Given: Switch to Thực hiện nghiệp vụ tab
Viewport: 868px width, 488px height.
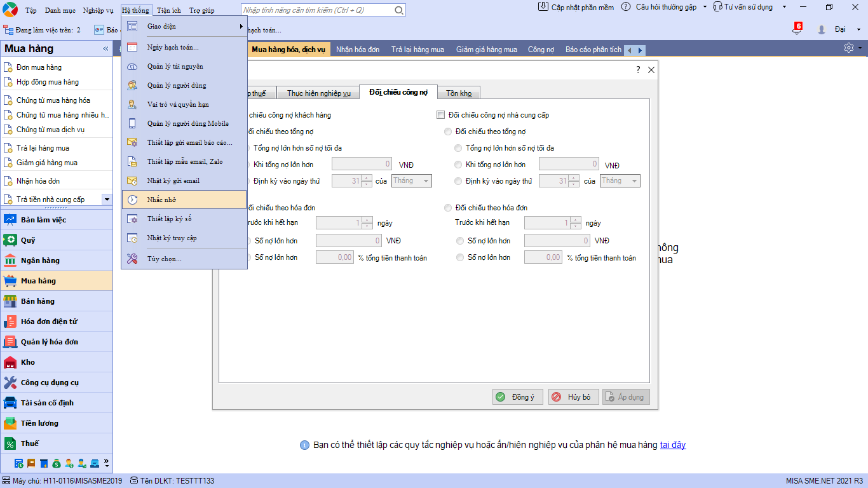Looking at the screenshot, I should (x=319, y=93).
